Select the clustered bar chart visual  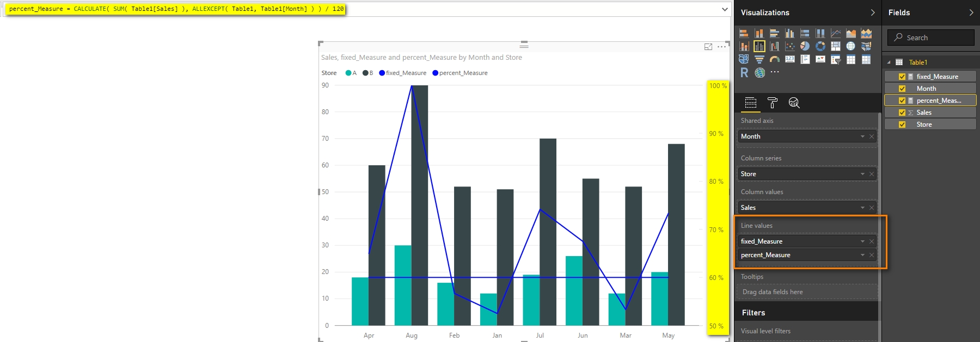tap(774, 33)
